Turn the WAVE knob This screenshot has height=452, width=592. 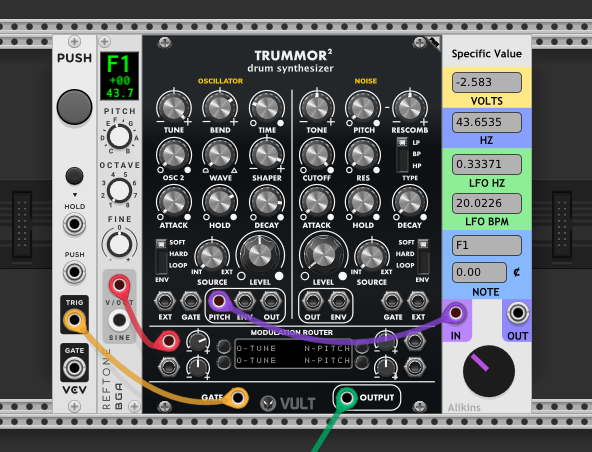tap(220, 154)
